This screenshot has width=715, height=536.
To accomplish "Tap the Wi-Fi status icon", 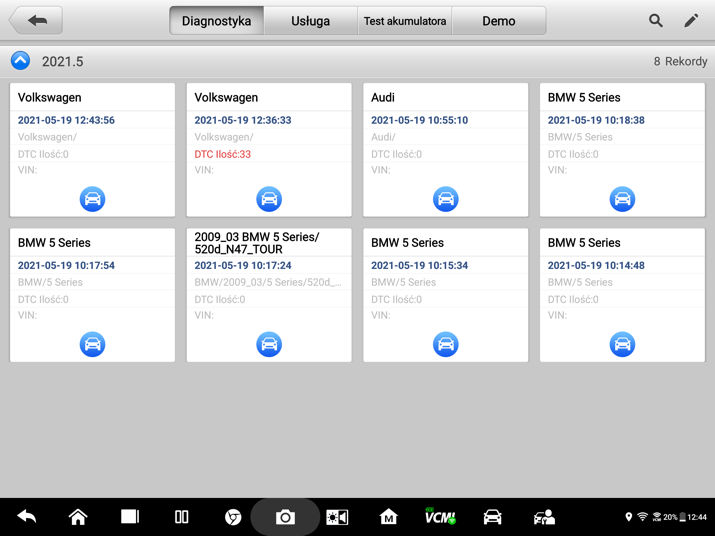I will click(x=642, y=517).
